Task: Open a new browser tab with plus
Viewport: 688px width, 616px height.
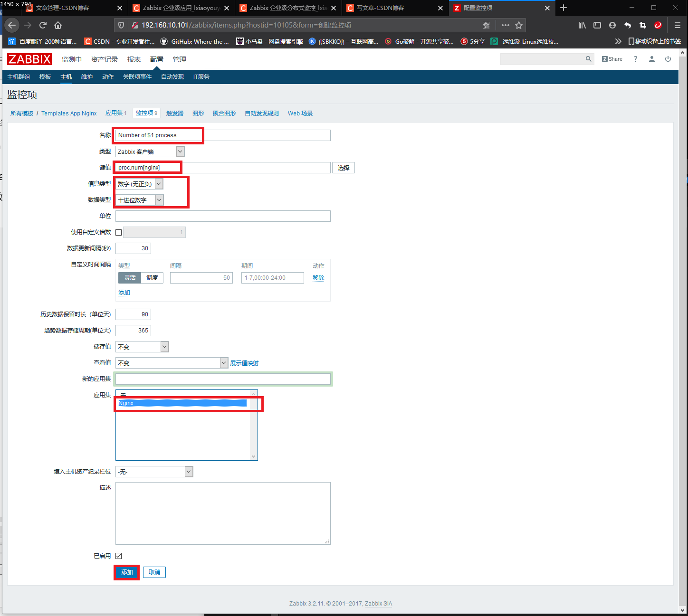Action: pyautogui.click(x=564, y=8)
